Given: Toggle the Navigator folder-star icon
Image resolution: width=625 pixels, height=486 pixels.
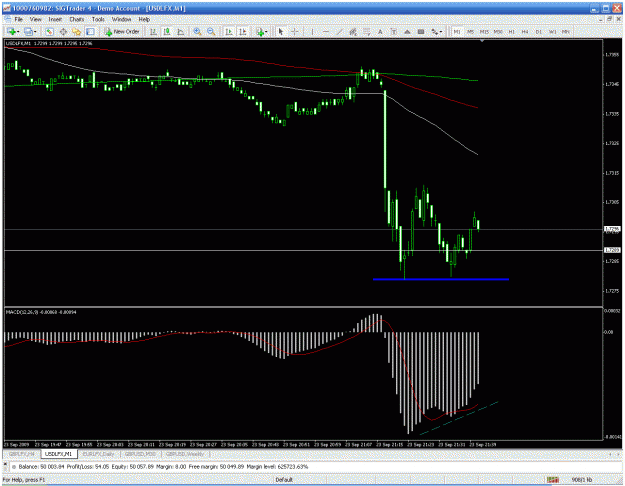Looking at the screenshot, I should 77,31.
